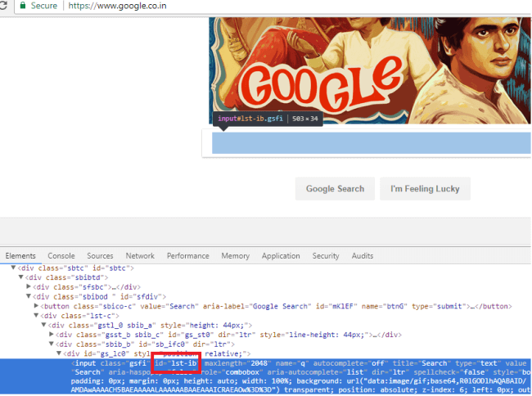
Task: Click the spellcheck="false" attribute
Action: [x=451, y=372]
